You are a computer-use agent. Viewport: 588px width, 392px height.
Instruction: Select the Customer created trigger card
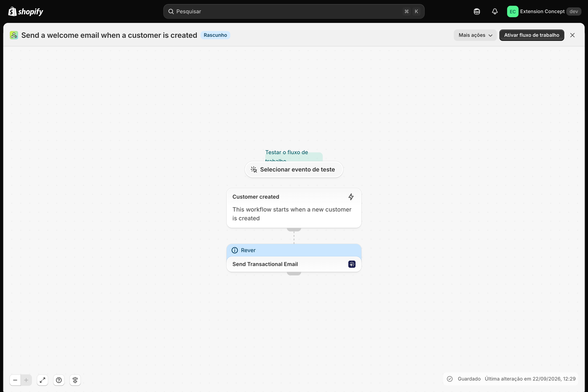pyautogui.click(x=294, y=208)
